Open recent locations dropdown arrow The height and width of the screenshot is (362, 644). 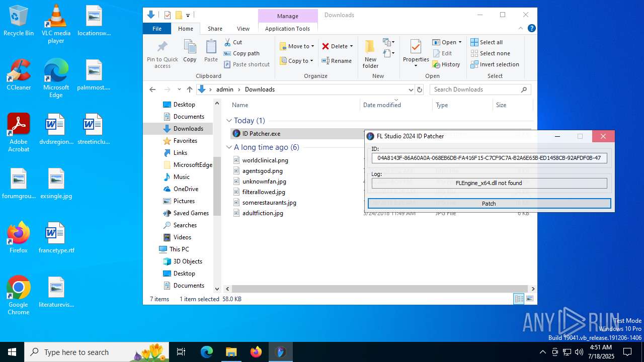coord(179,89)
